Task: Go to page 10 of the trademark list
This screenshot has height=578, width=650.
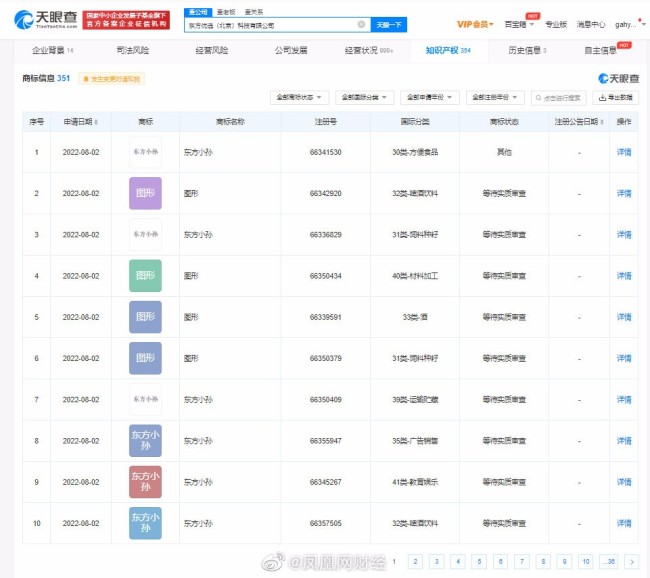Action: pos(586,562)
